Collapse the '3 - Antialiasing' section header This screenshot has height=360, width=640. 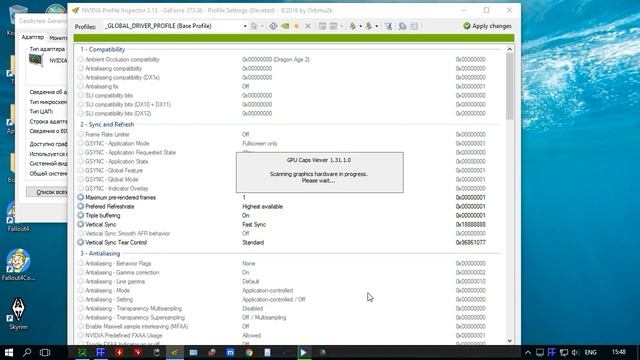100,253
